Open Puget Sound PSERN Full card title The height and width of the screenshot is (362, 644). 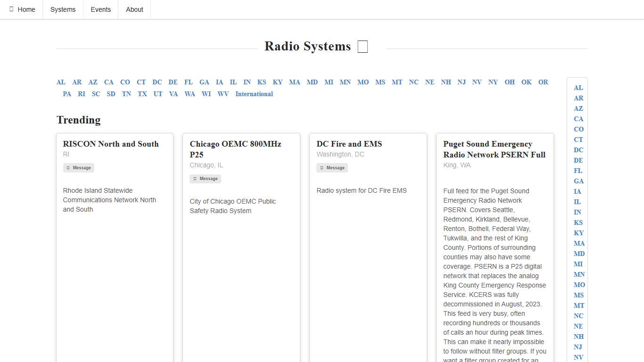click(494, 149)
